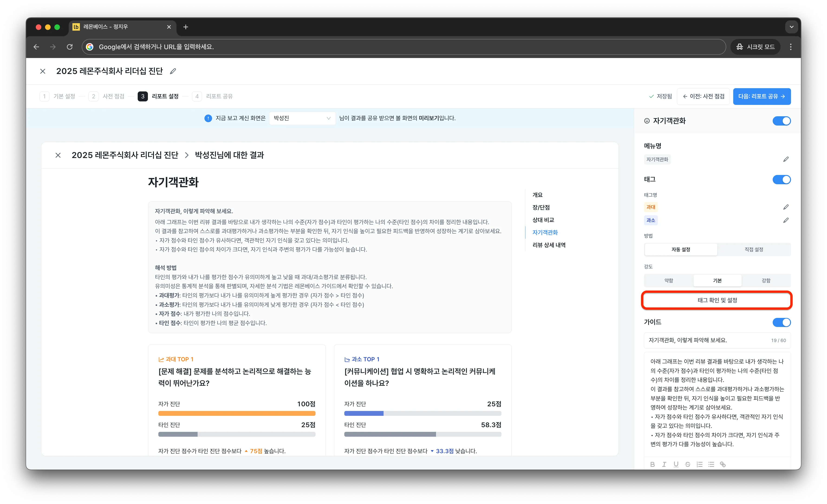Toggle the 자기객관화 section switch
The width and height of the screenshot is (827, 504).
coord(781,121)
